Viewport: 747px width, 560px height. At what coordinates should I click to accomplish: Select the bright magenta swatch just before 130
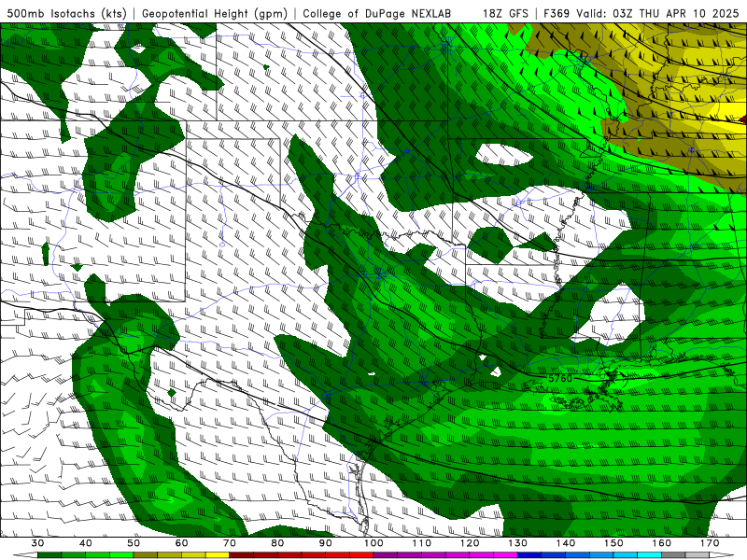[505, 555]
